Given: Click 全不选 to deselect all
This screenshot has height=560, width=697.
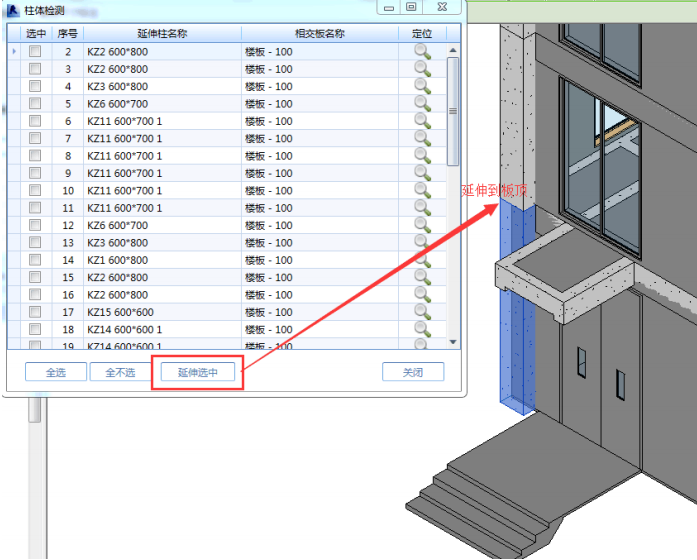Looking at the screenshot, I should (120, 372).
